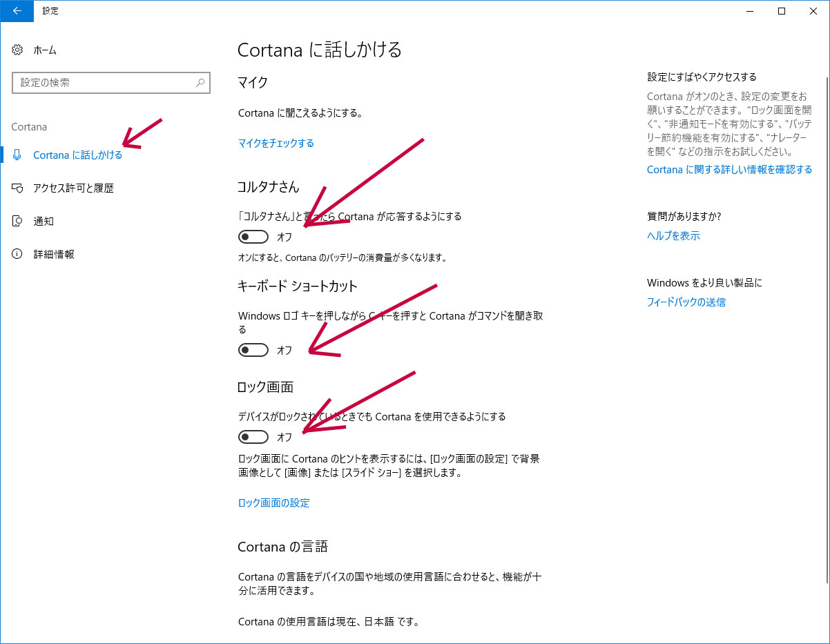The image size is (830, 644).
Task: Click the battery consumption note under コルタナさん
Action: [x=342, y=257]
